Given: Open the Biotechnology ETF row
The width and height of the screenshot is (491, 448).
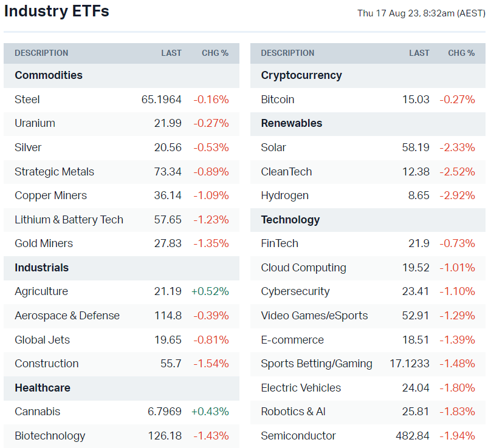Looking at the screenshot, I should 50,436.
